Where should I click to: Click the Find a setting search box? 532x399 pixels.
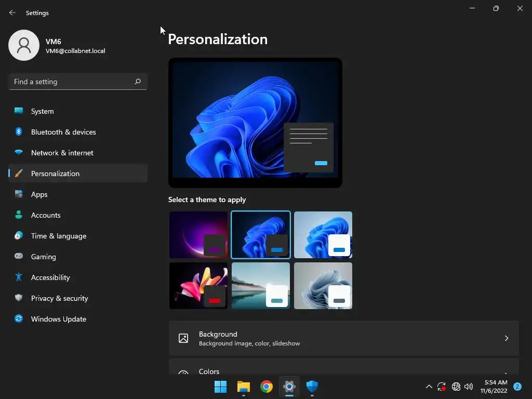pos(78,82)
